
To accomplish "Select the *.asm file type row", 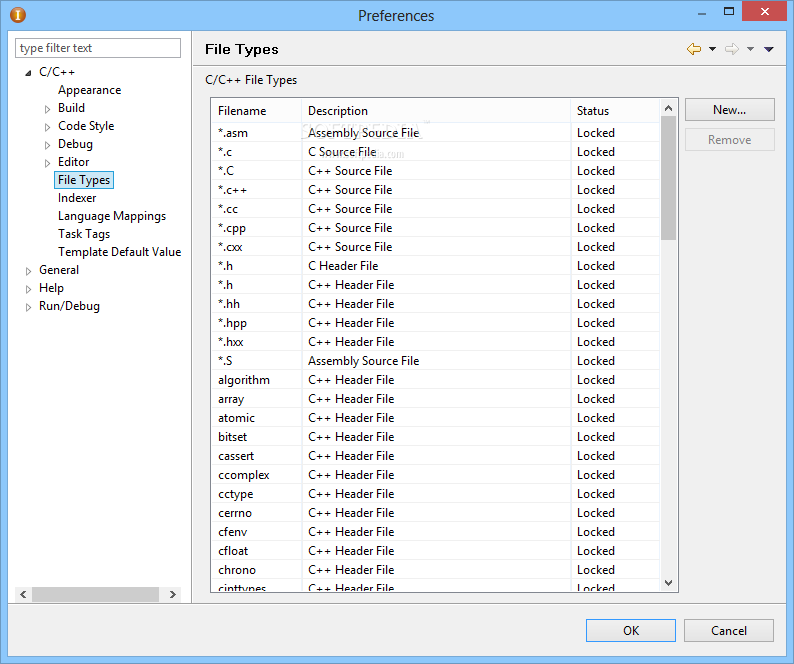I will click(x=435, y=133).
